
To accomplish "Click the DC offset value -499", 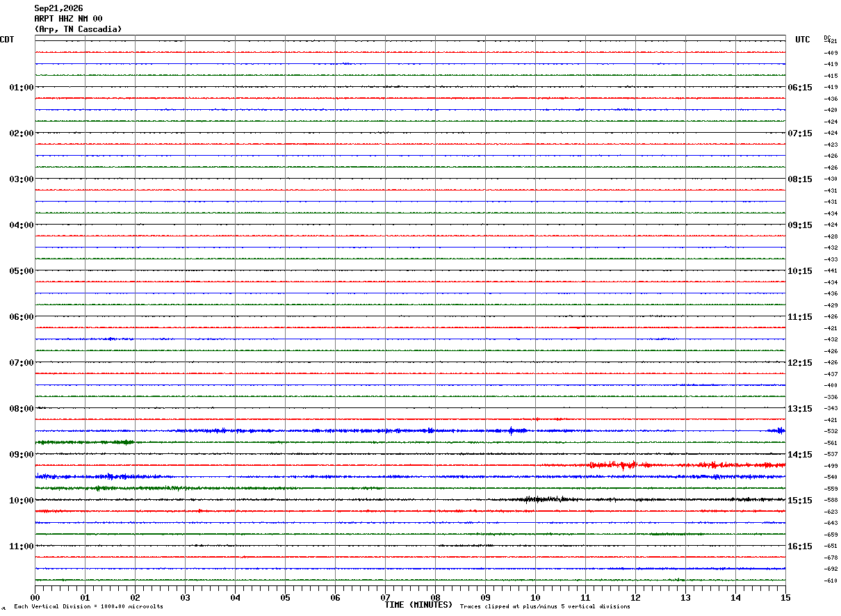I will coord(831,466).
